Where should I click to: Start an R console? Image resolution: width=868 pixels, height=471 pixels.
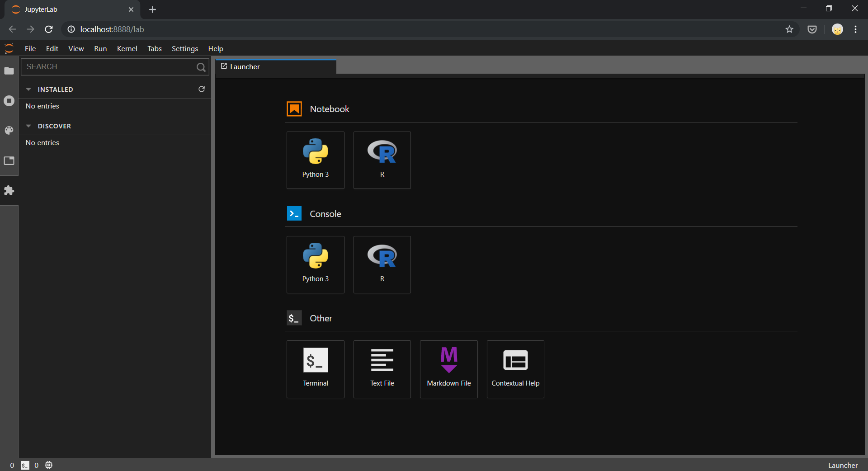click(382, 264)
